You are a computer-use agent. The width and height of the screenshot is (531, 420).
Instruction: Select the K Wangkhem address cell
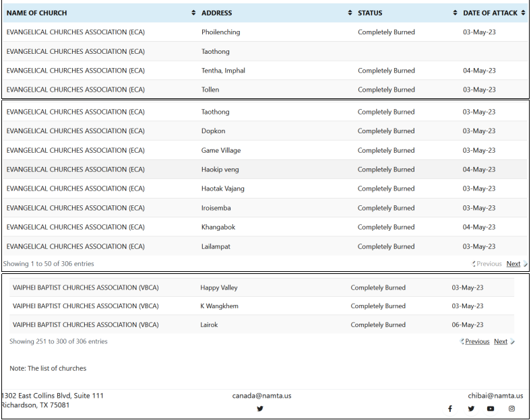click(219, 306)
